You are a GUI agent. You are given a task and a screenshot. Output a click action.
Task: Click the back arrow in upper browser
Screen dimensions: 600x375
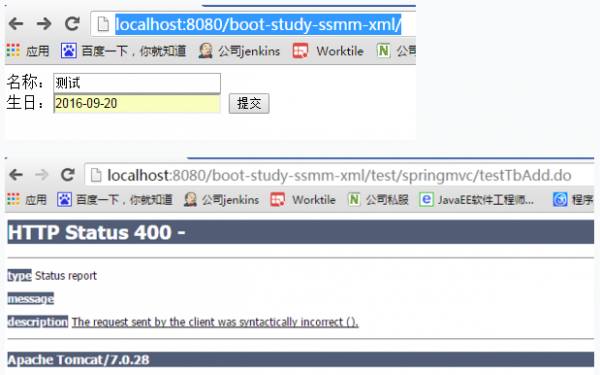tap(16, 24)
